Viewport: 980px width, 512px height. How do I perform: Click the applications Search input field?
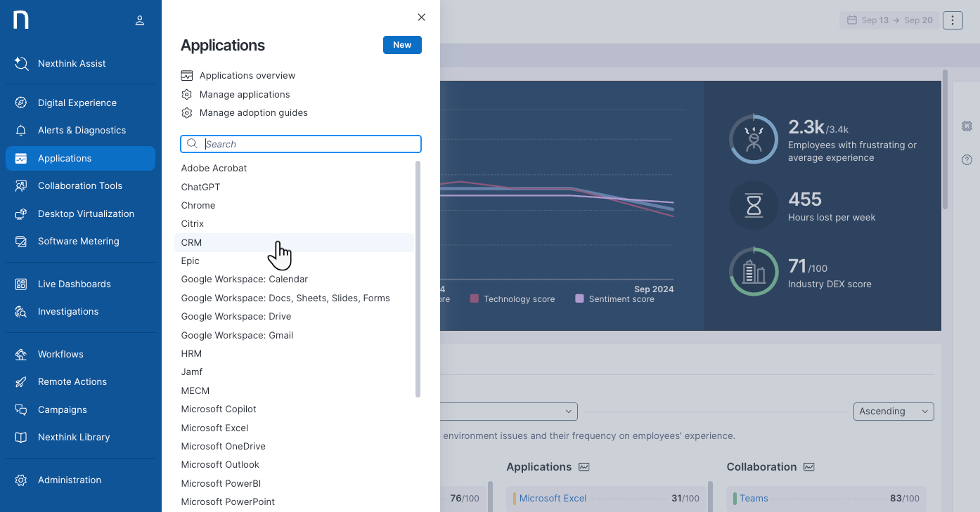(309, 144)
